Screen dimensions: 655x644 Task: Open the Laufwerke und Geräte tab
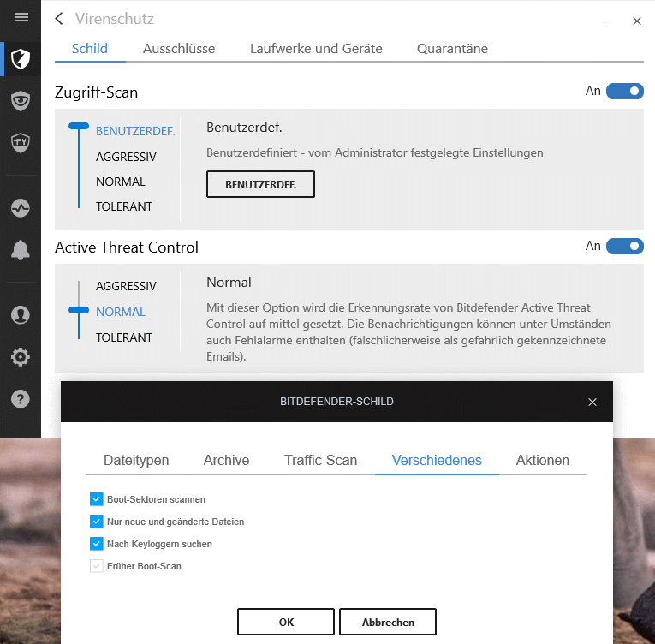pos(316,49)
